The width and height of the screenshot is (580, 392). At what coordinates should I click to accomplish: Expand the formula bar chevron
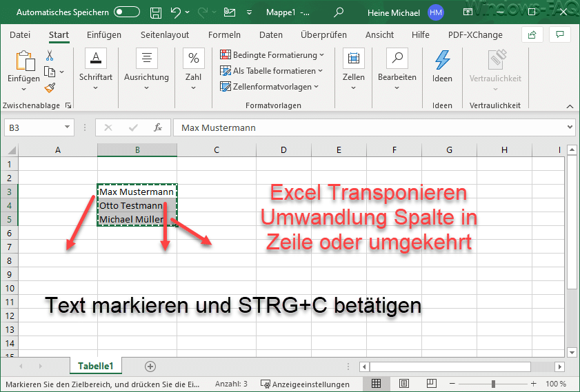click(x=570, y=127)
